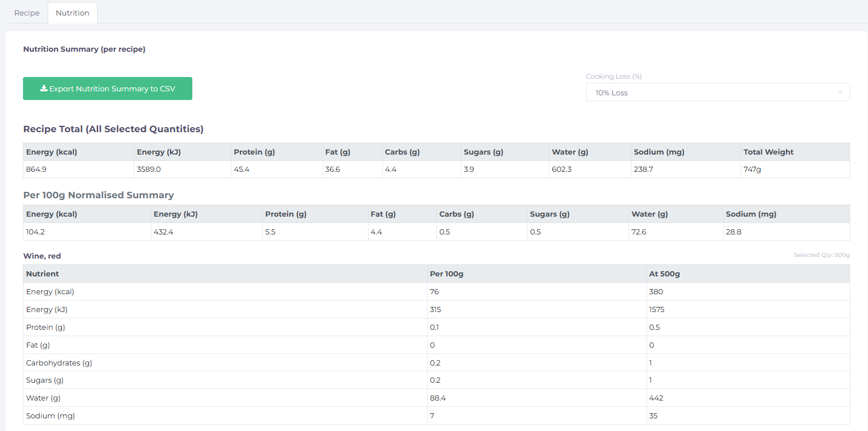
Task: Open the Cooking Loss dropdown arrow
Action: point(840,93)
